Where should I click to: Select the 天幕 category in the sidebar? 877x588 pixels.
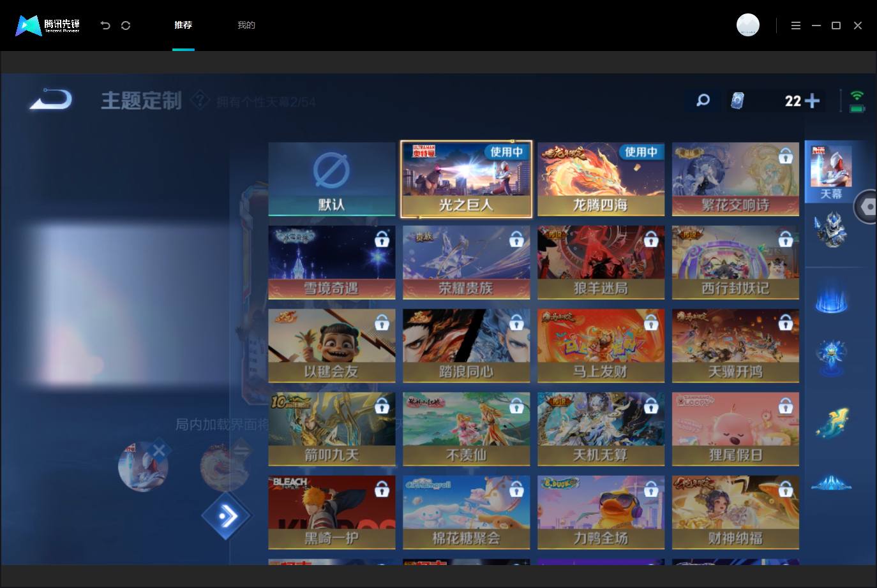830,172
